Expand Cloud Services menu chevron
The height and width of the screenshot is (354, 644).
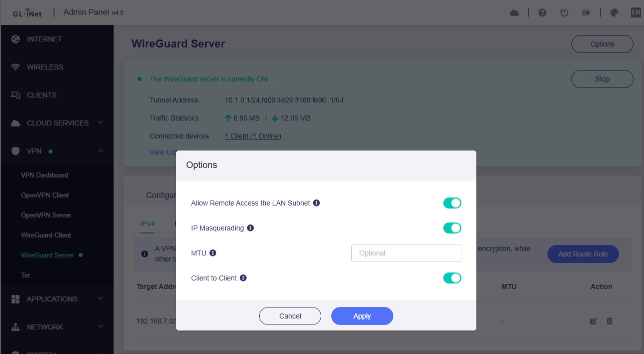click(101, 122)
